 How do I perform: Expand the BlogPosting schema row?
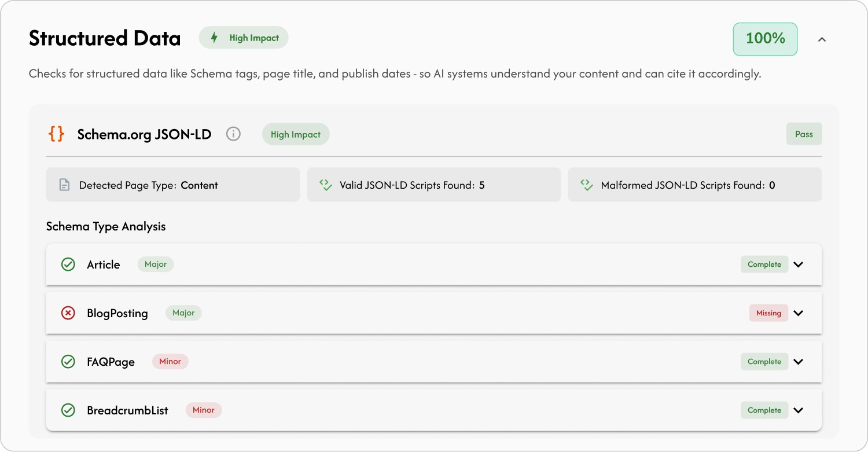pyautogui.click(x=799, y=313)
